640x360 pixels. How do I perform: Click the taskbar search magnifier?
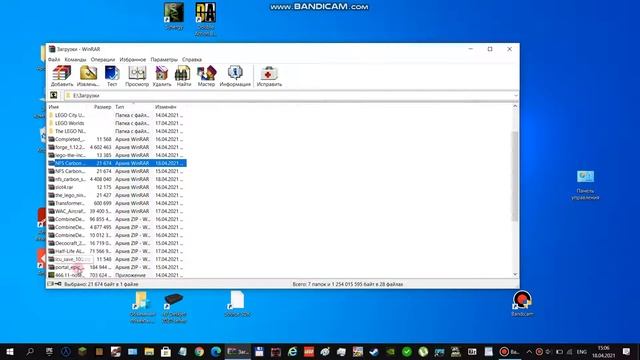click(x=30, y=351)
